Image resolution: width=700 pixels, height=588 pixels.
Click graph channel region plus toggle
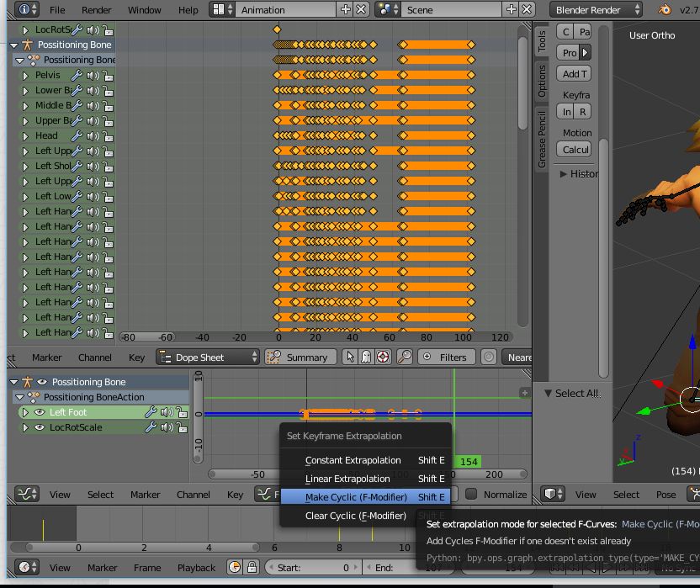[x=524, y=393]
